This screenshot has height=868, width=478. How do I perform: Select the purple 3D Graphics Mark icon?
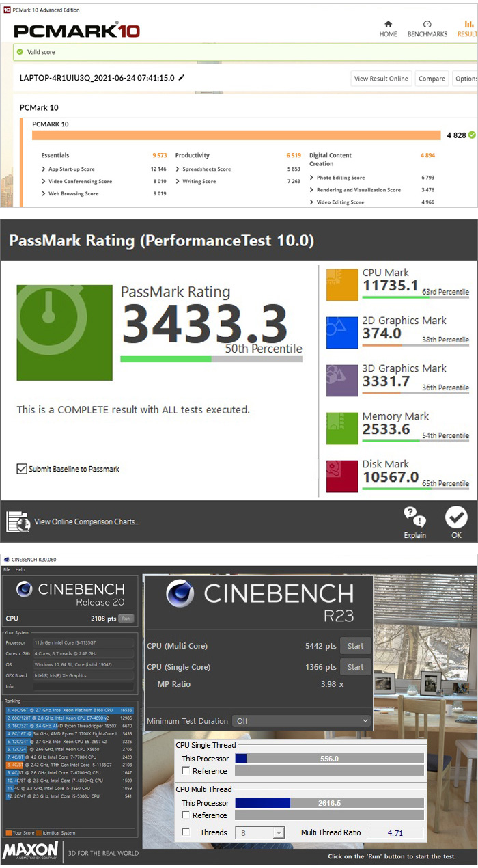[x=342, y=380]
